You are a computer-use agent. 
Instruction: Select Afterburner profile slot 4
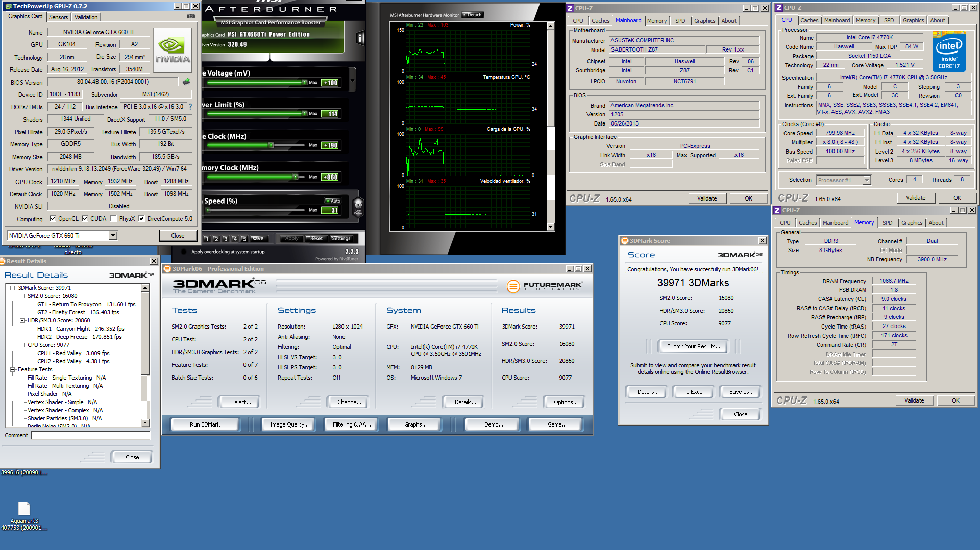pyautogui.click(x=235, y=239)
